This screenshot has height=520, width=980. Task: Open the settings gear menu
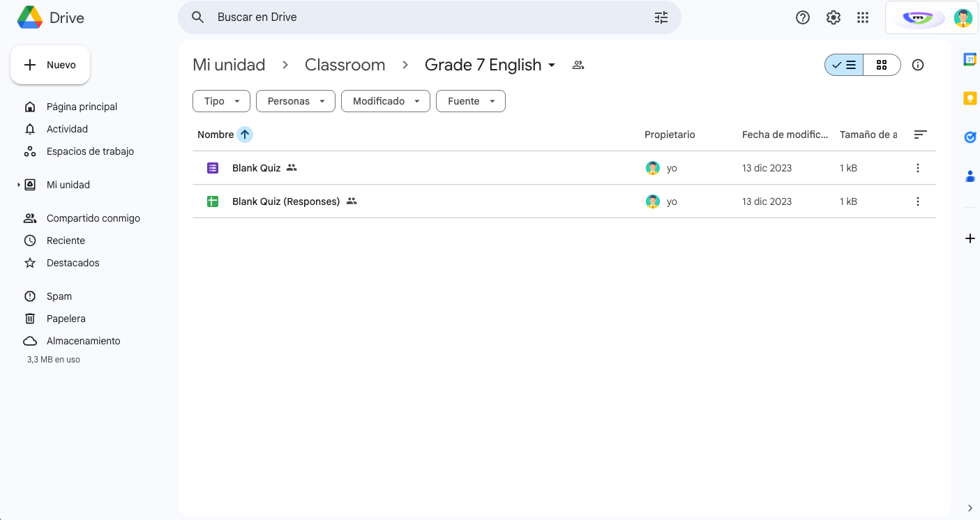pos(834,17)
